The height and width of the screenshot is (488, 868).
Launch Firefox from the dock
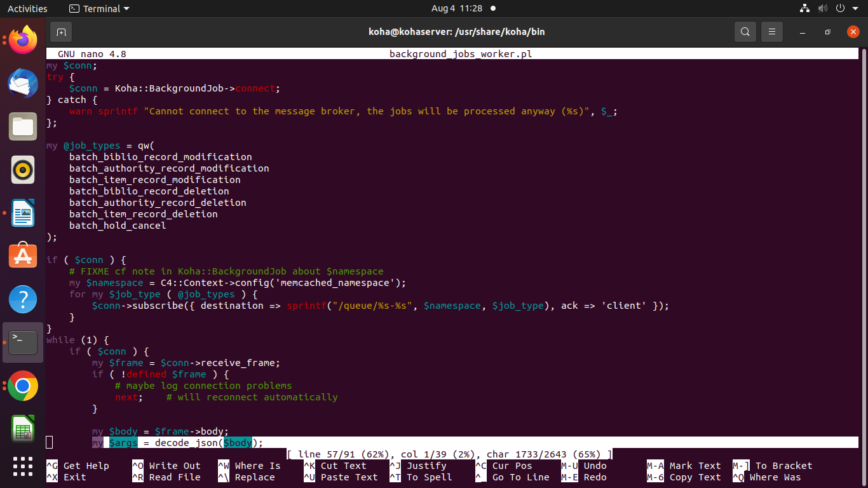(x=23, y=41)
